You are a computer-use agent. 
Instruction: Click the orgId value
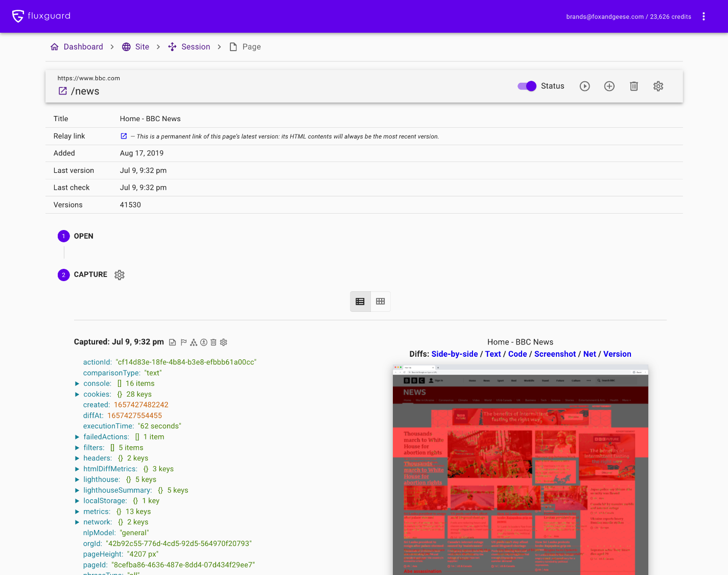pyautogui.click(x=179, y=543)
